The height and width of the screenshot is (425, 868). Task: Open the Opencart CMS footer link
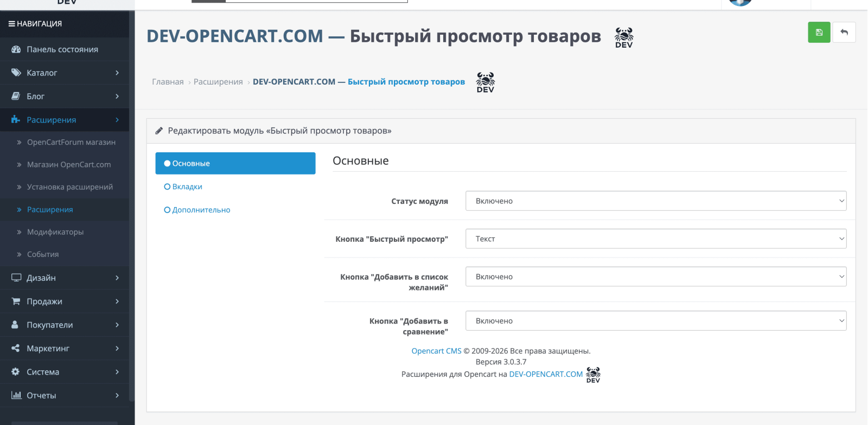(436, 351)
